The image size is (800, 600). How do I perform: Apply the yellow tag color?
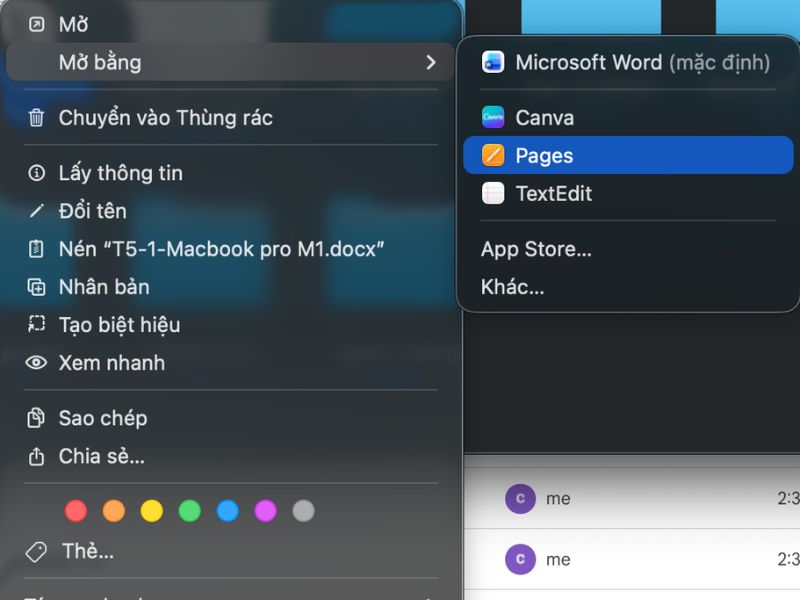tap(152, 511)
